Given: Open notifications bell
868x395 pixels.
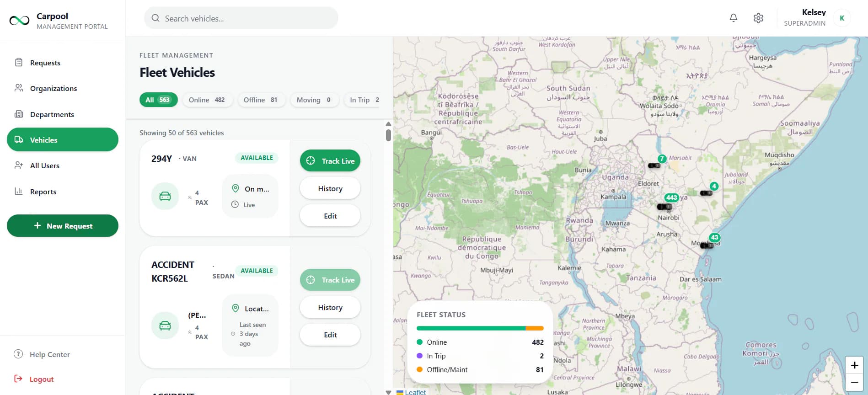Looking at the screenshot, I should 734,18.
